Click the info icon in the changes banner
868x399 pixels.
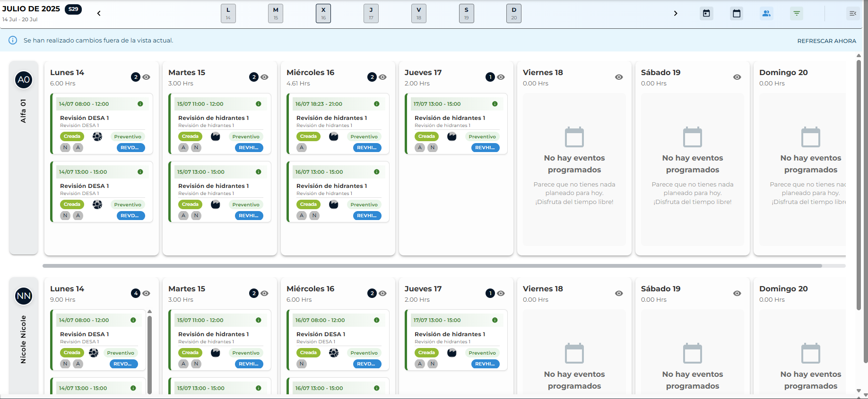click(x=13, y=40)
